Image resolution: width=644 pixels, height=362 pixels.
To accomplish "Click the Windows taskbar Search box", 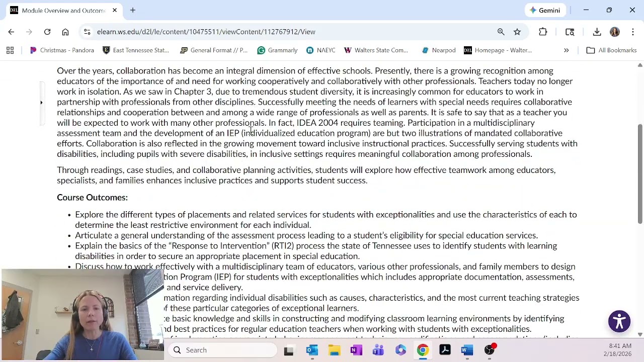I will point(222,350).
